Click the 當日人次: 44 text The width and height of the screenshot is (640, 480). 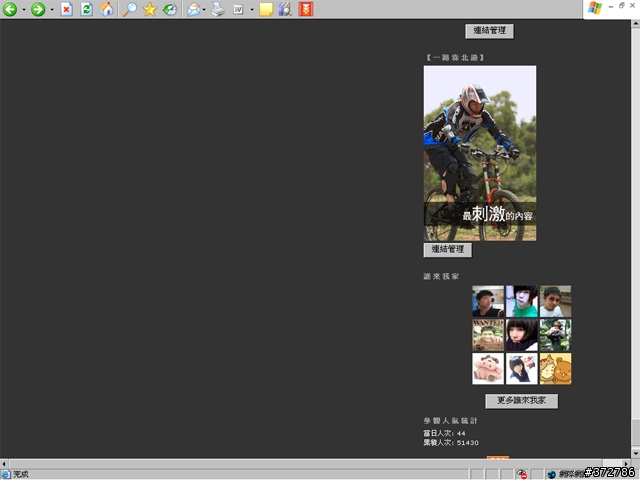444,433
